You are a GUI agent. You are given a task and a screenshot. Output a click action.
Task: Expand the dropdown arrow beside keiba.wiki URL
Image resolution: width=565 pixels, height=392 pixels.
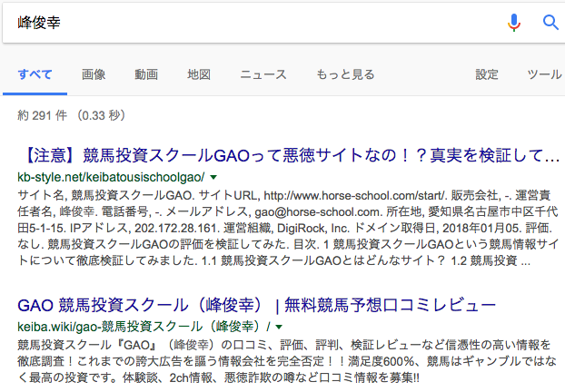click(x=279, y=327)
